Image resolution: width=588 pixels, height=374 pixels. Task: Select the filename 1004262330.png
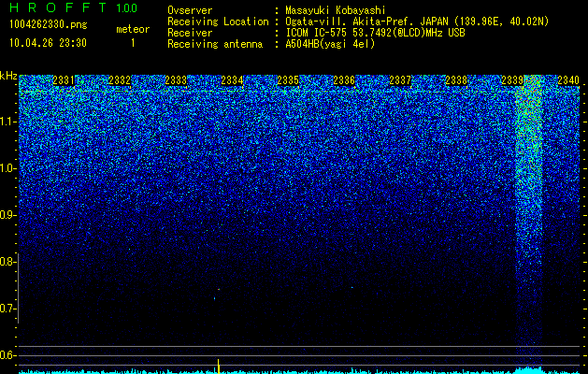coord(49,24)
